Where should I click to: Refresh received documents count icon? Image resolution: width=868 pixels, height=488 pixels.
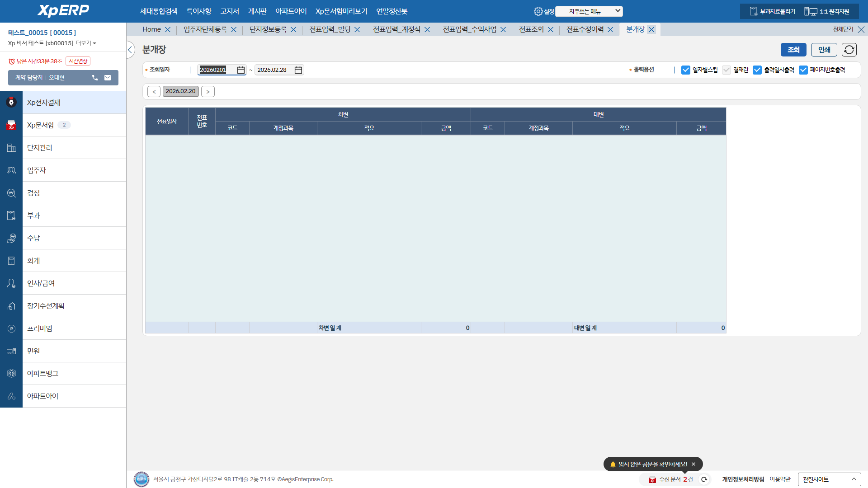pyautogui.click(x=704, y=479)
